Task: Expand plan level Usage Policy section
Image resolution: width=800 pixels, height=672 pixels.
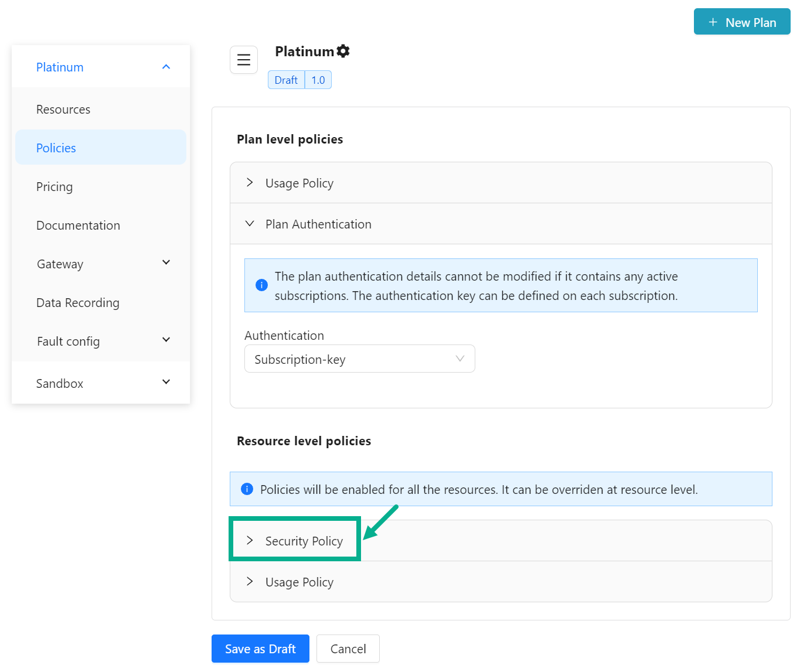Action: tap(299, 183)
